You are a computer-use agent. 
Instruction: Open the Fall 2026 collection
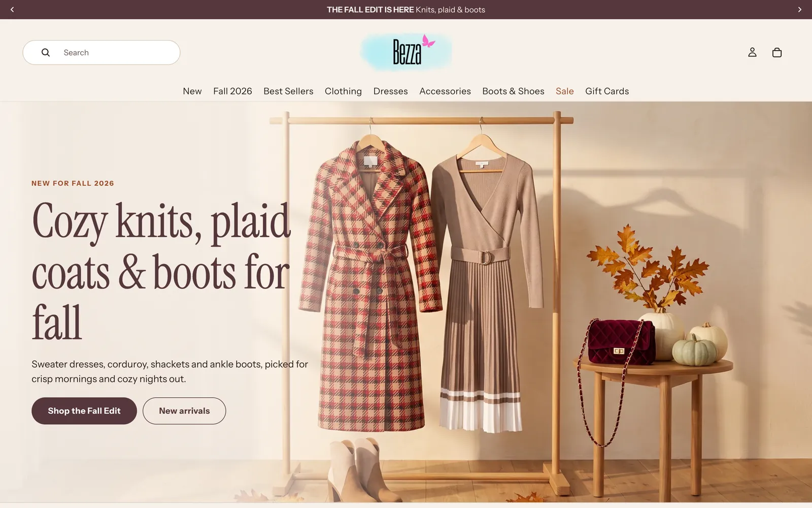232,91
